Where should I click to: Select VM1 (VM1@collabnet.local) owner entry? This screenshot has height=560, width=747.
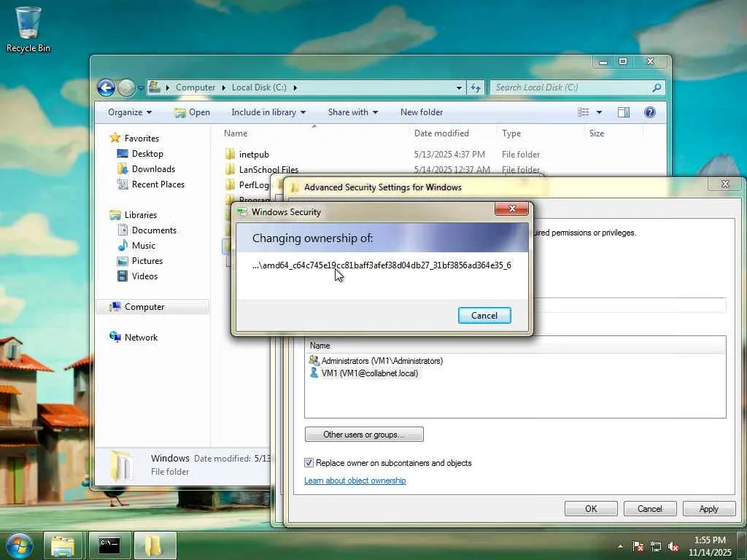[x=364, y=373]
